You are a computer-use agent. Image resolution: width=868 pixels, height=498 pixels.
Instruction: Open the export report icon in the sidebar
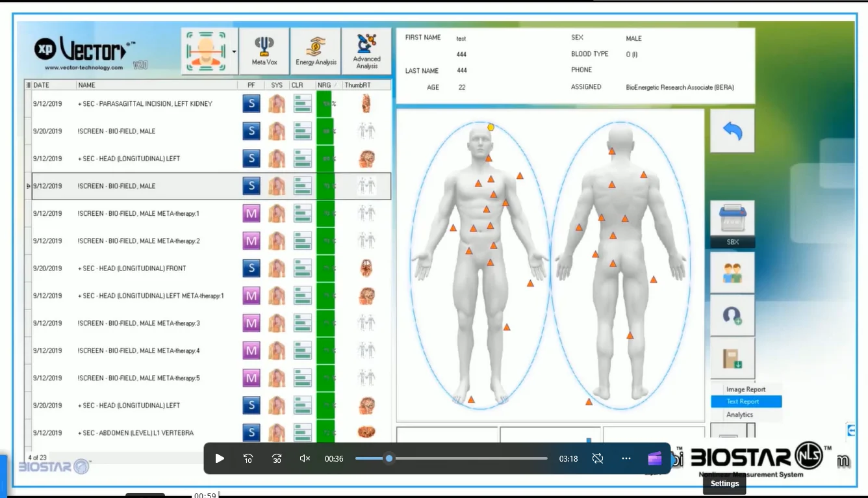click(x=732, y=358)
